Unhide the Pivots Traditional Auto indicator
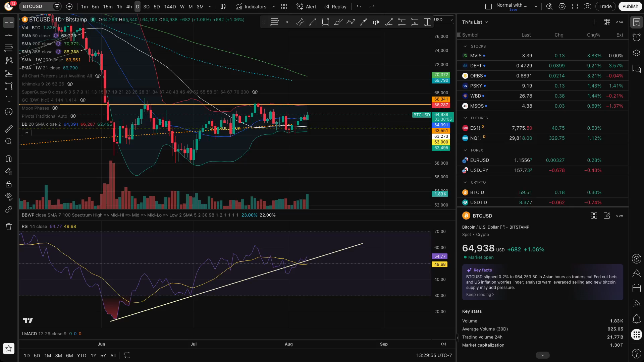Image resolution: width=644 pixels, height=362 pixels. click(73, 116)
